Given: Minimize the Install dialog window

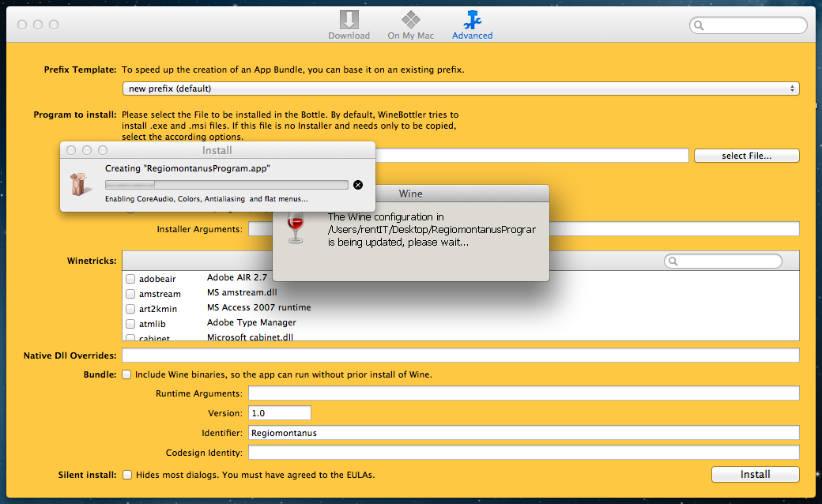Looking at the screenshot, I should [87, 150].
